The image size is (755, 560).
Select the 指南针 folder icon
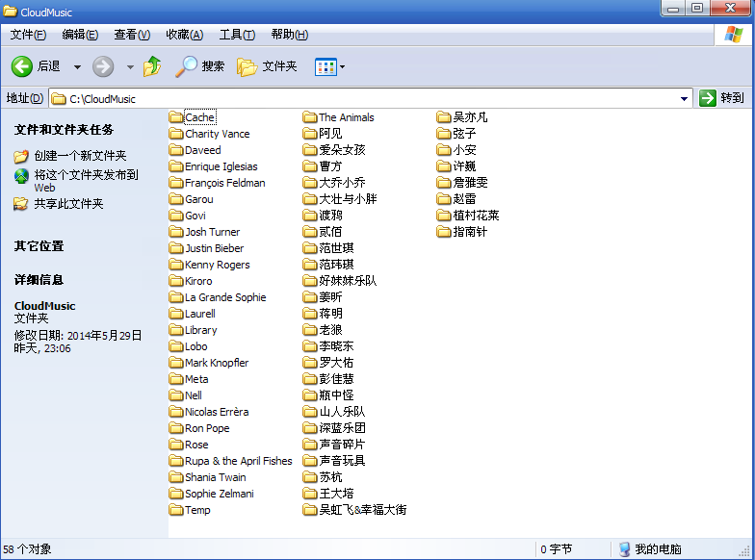pos(444,232)
